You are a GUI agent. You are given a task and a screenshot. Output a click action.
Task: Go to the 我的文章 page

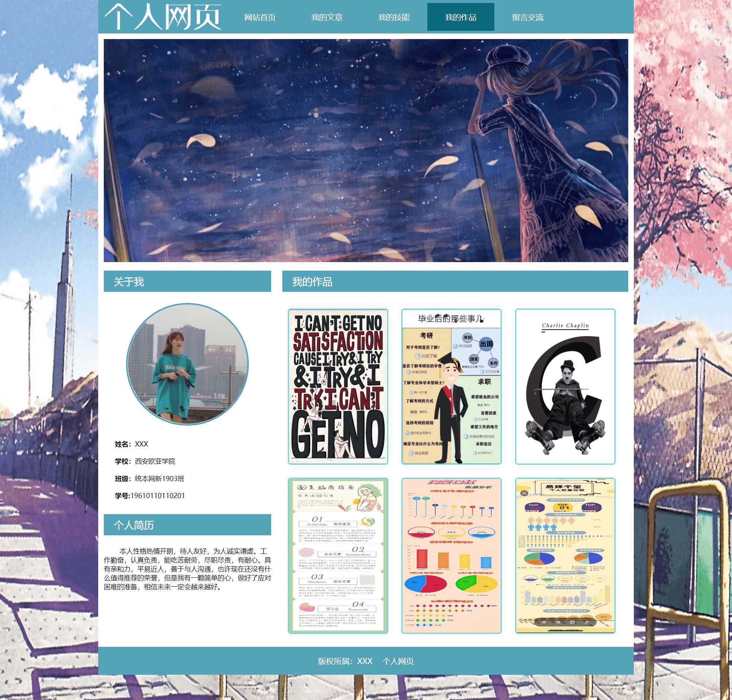(327, 17)
